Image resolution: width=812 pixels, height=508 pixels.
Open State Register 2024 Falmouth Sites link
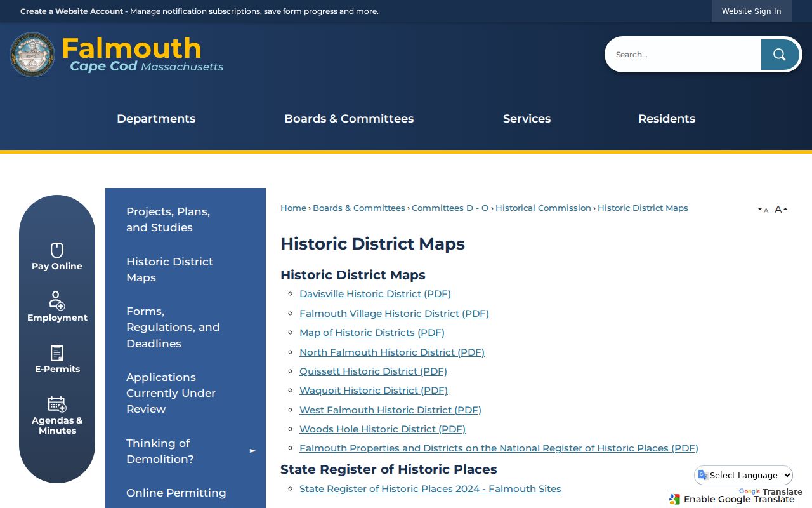tap(430, 489)
